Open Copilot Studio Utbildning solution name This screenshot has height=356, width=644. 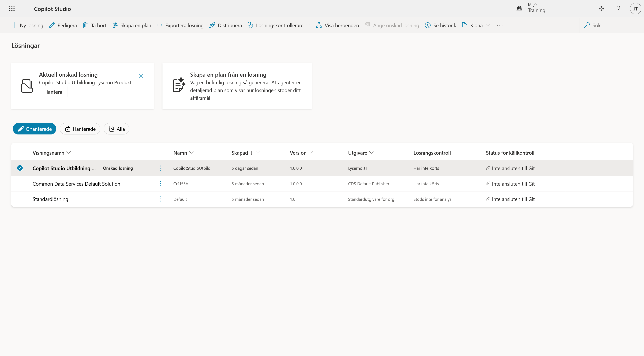pos(64,168)
